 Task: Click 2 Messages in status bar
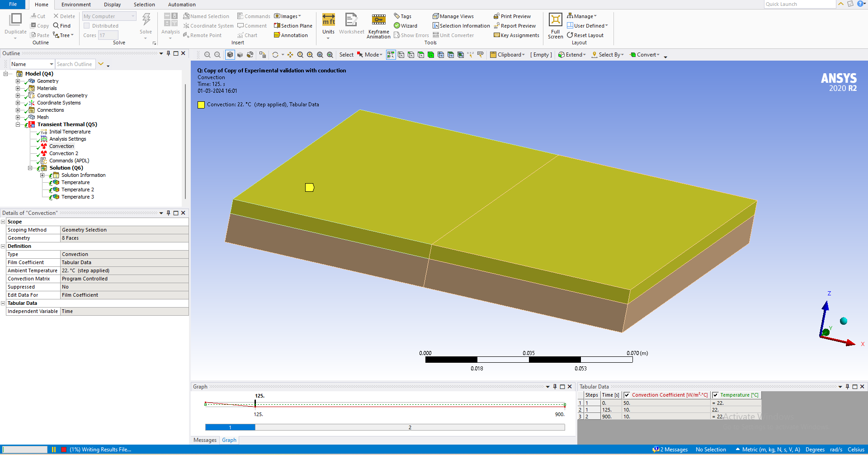[x=670, y=450]
